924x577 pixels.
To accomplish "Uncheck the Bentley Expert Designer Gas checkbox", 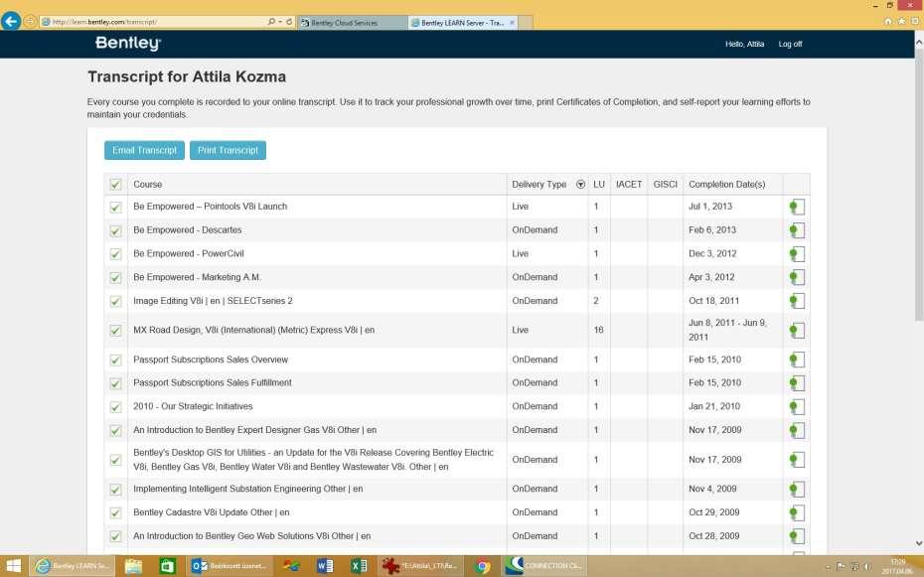I will pyautogui.click(x=115, y=431).
